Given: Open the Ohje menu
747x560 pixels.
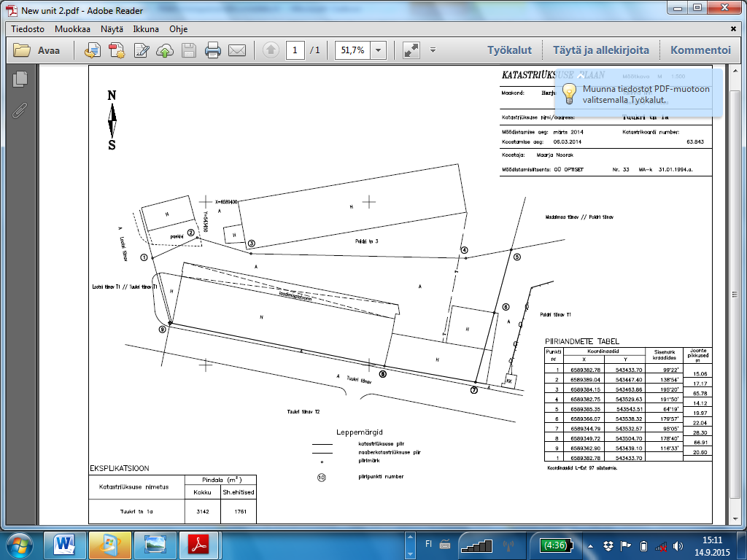Looking at the screenshot, I should click(179, 29).
